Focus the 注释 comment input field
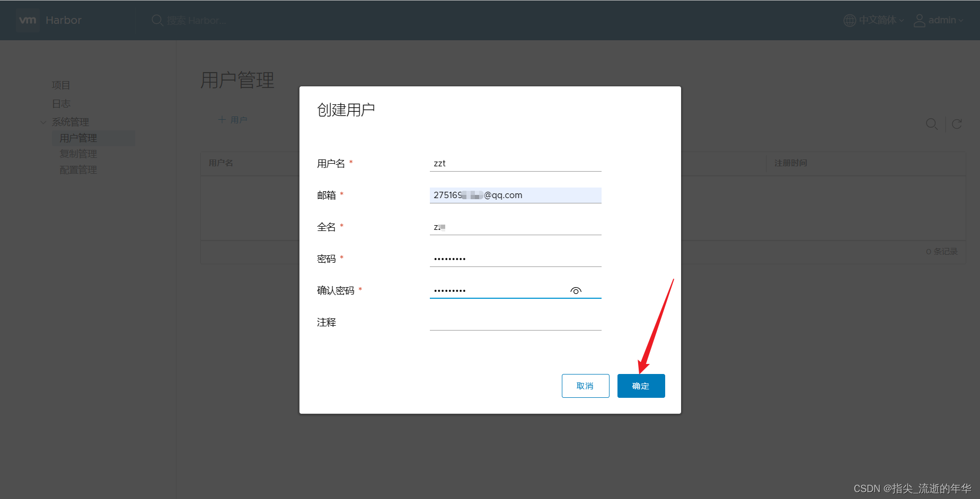Viewport: 980px width, 499px height. (515, 322)
